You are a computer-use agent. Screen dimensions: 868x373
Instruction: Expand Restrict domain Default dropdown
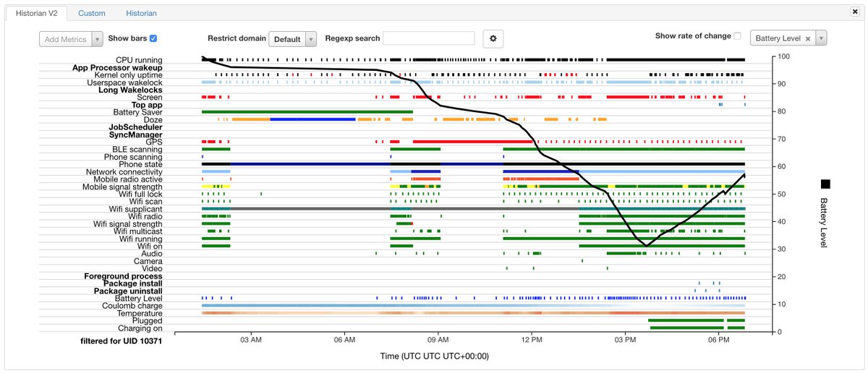(x=292, y=39)
